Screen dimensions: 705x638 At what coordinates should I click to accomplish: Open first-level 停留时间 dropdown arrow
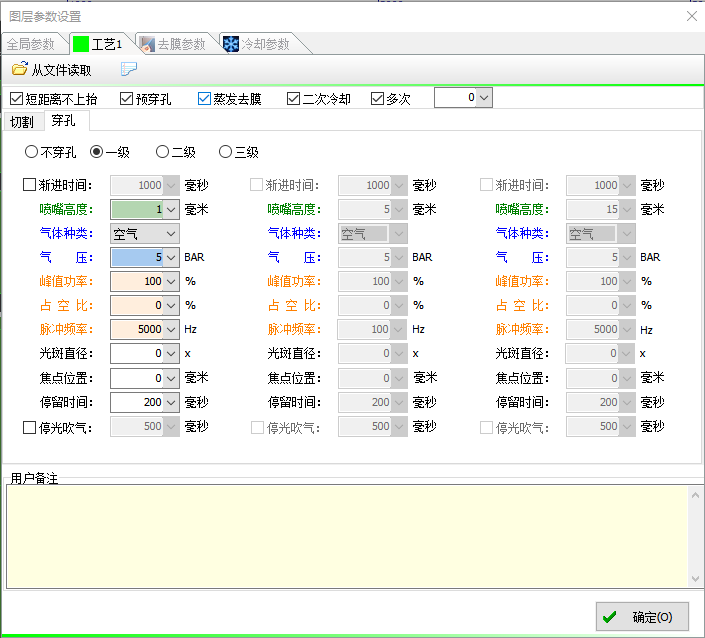pos(171,402)
